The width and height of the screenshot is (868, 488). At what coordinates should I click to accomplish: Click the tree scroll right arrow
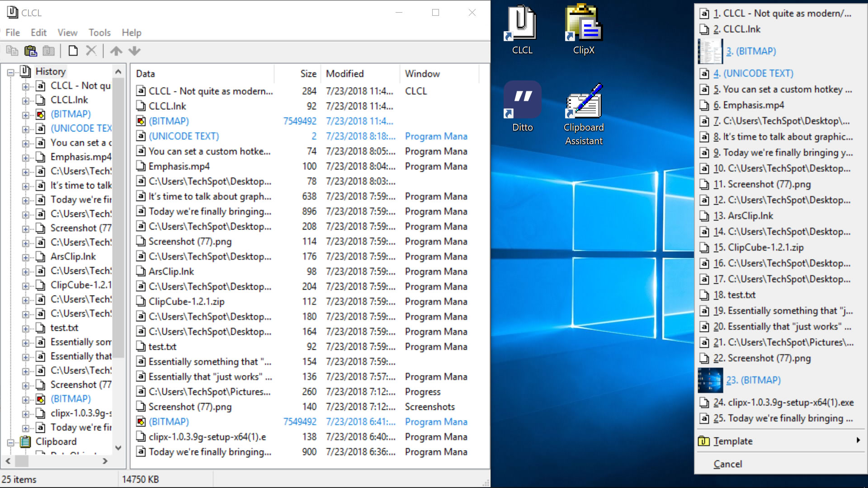pyautogui.click(x=105, y=461)
